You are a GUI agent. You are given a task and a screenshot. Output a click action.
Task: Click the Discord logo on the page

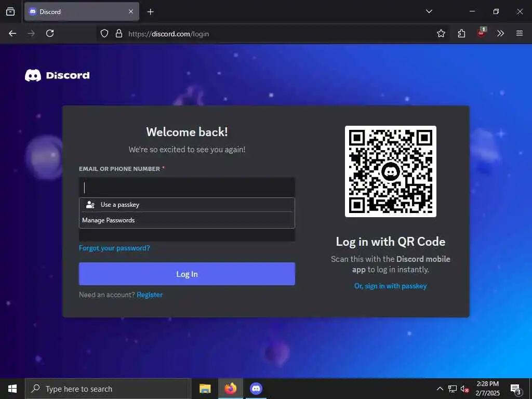click(x=57, y=75)
